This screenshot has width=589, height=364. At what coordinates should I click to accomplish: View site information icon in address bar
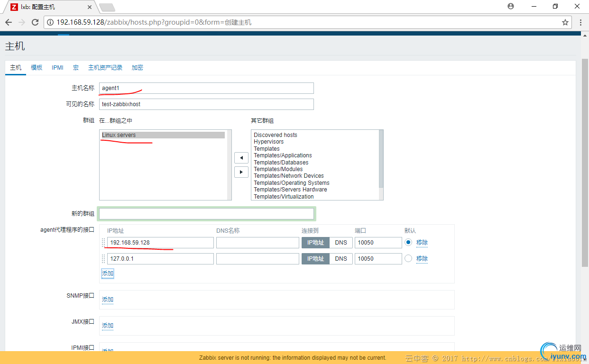click(50, 22)
